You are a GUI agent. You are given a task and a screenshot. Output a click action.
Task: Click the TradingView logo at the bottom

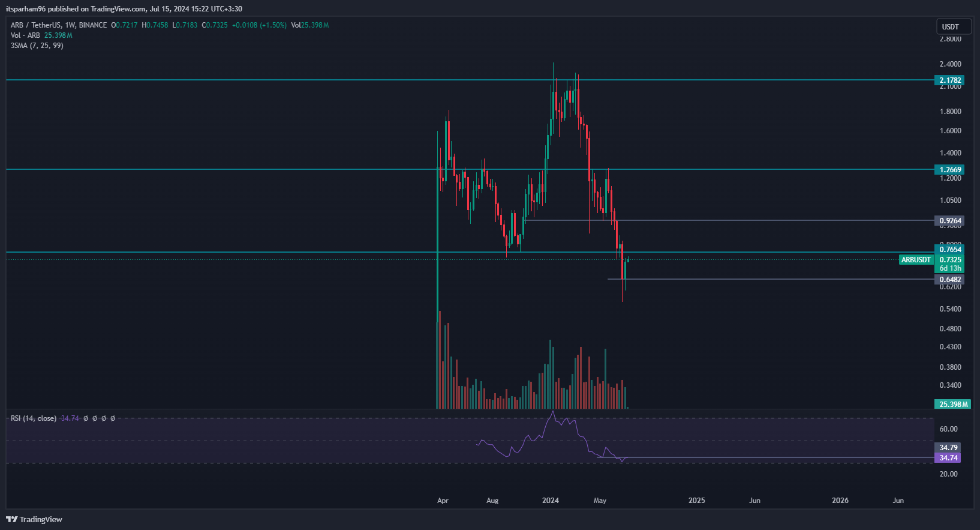coord(34,519)
